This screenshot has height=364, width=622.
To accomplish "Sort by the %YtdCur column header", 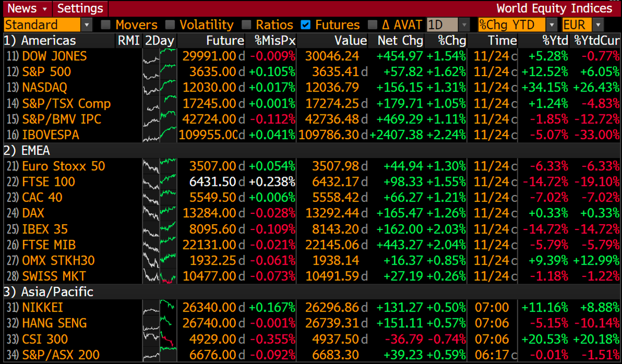I will (596, 40).
